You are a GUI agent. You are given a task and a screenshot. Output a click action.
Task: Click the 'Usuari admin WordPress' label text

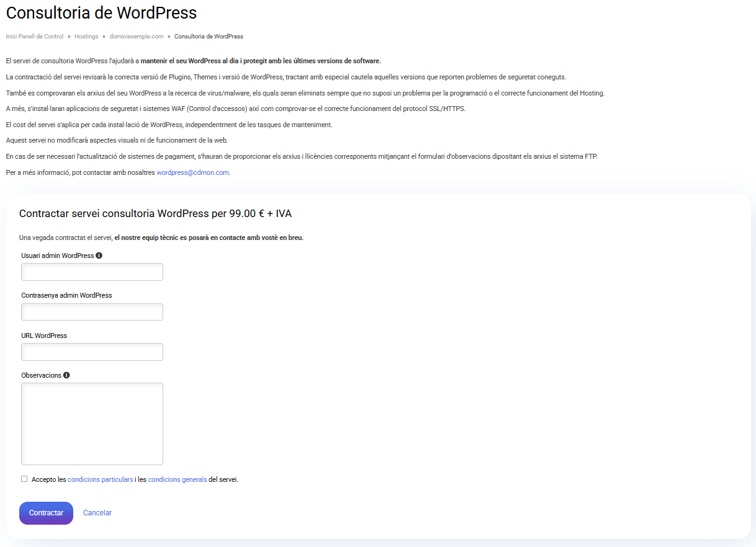(58, 256)
